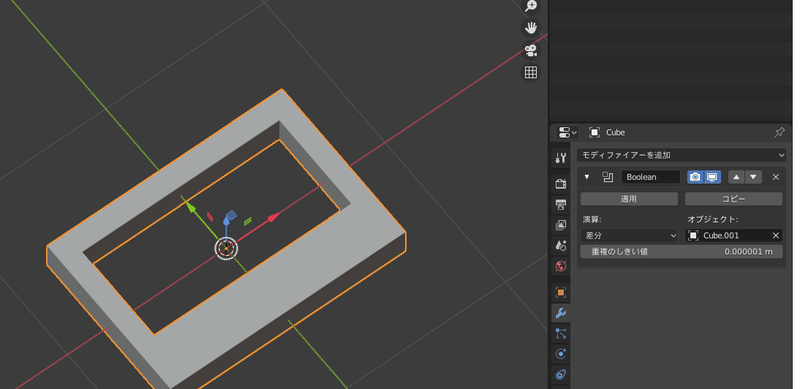Open the World properties globe tab
The width and height of the screenshot is (800, 389).
click(561, 266)
